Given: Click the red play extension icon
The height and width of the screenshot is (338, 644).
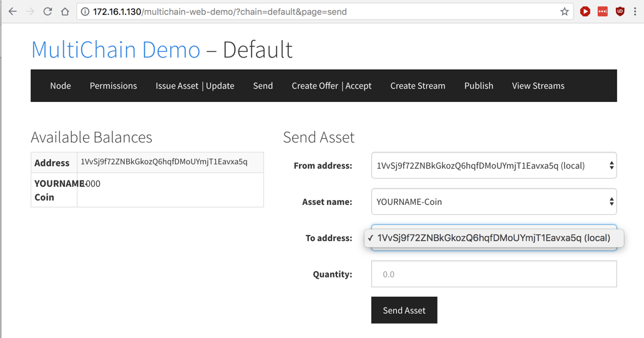Looking at the screenshot, I should pos(585,11).
